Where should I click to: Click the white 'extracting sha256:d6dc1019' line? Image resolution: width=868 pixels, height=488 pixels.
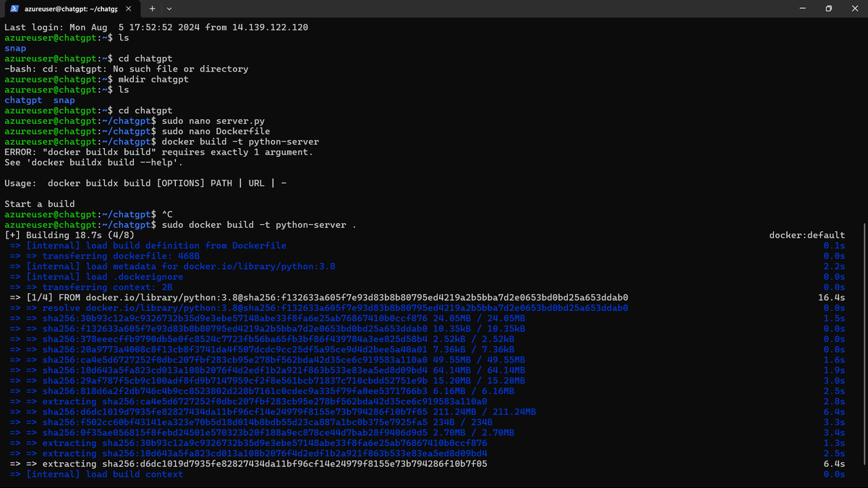click(249, 464)
